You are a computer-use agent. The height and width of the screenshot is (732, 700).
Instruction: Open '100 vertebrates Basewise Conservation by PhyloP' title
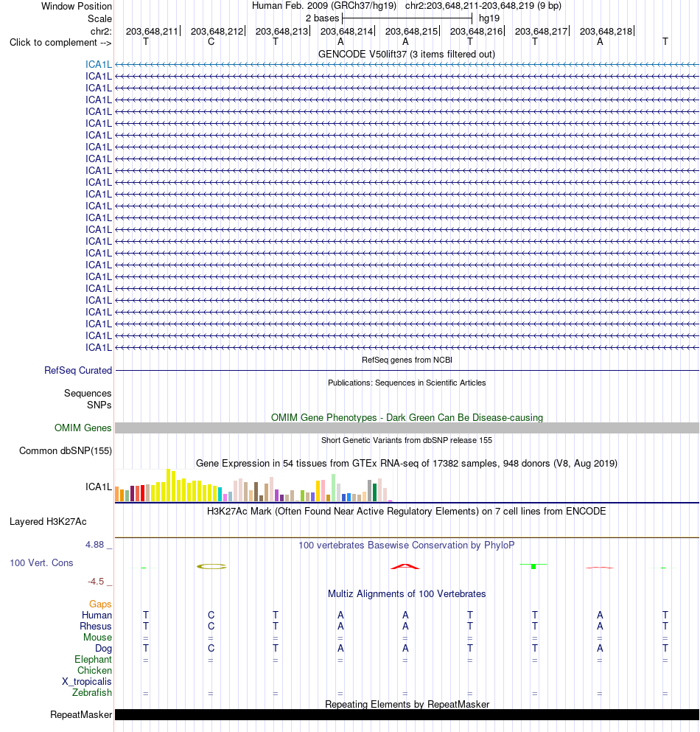(x=407, y=545)
